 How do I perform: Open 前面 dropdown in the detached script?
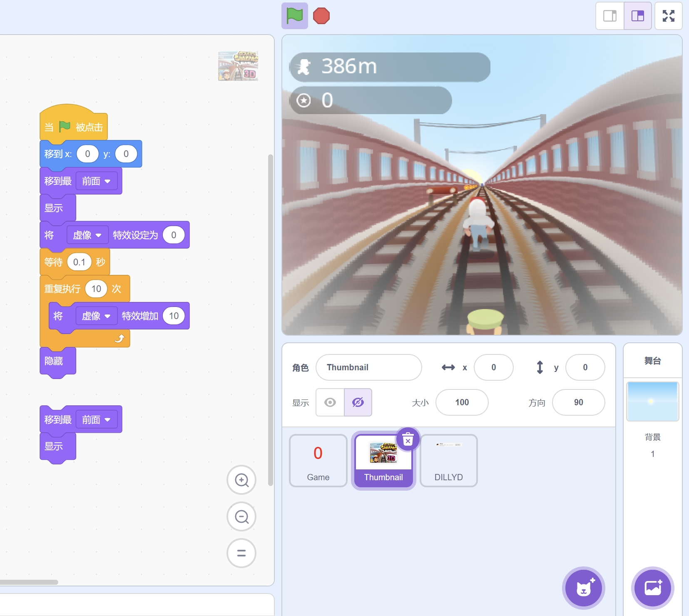tap(97, 420)
